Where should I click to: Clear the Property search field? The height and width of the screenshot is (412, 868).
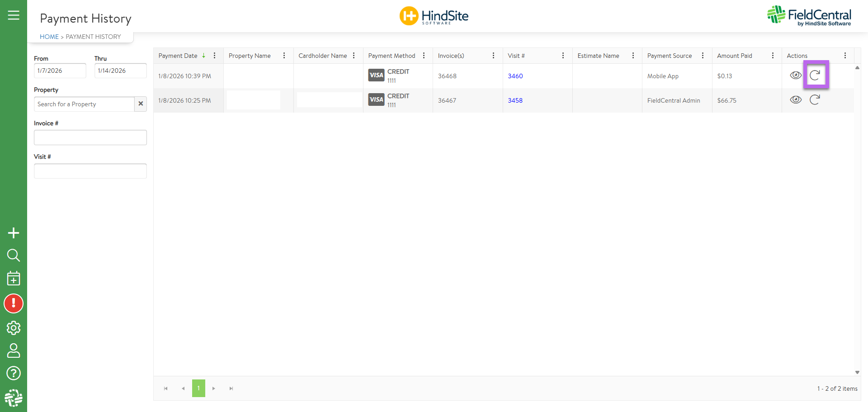(x=141, y=104)
